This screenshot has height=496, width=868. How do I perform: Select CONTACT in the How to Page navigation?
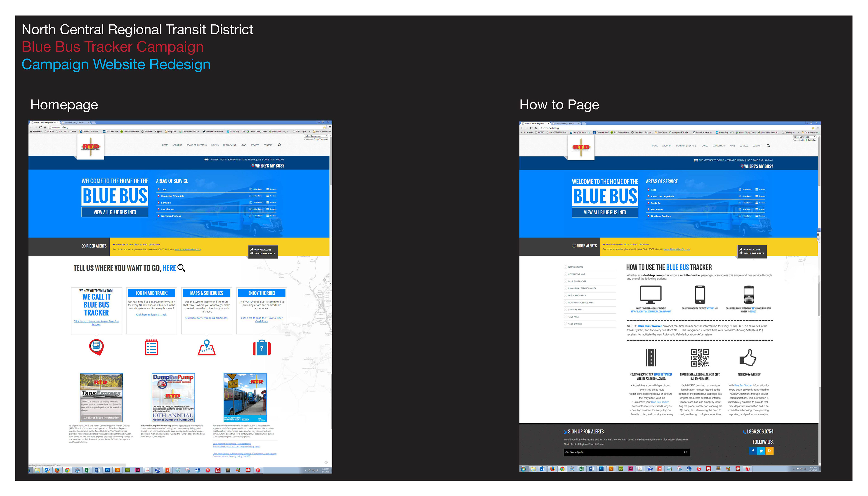point(757,146)
